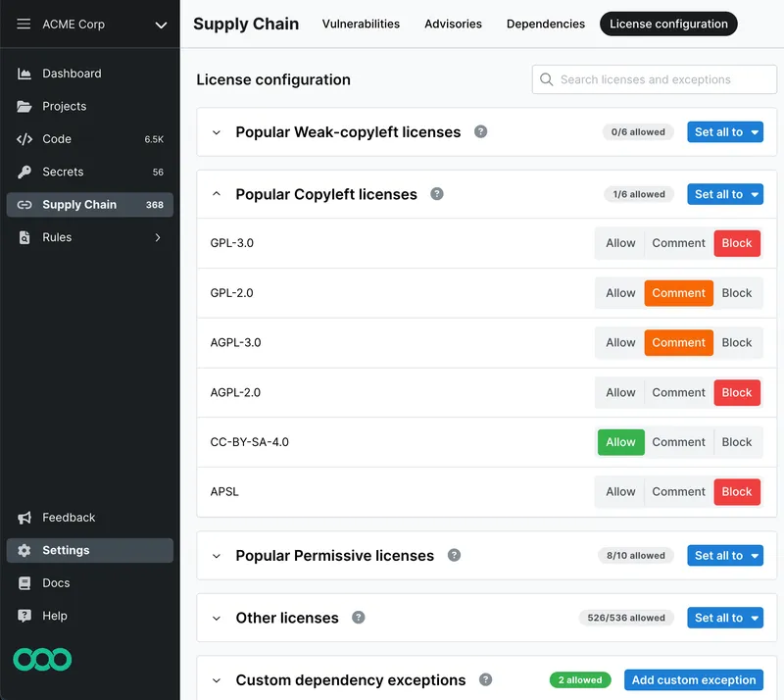Screen dimensions: 784x700
Task: Open Dashboard via its chart icon
Action: [x=24, y=74]
